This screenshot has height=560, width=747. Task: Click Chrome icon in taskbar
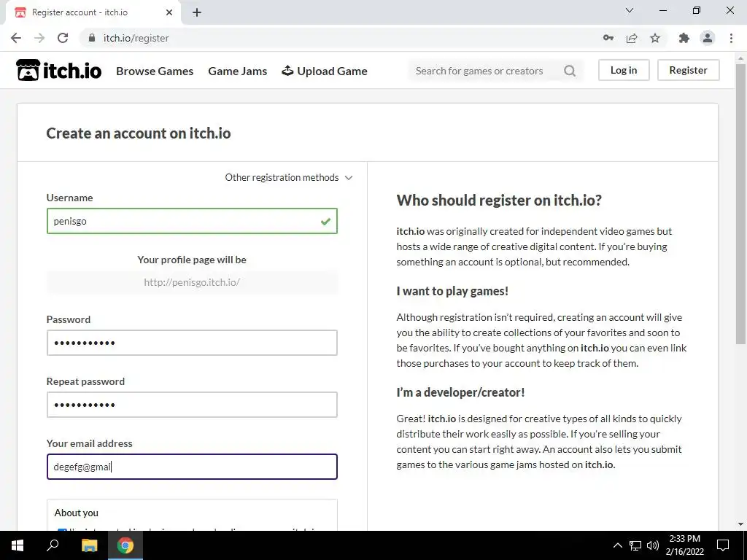[x=125, y=545]
